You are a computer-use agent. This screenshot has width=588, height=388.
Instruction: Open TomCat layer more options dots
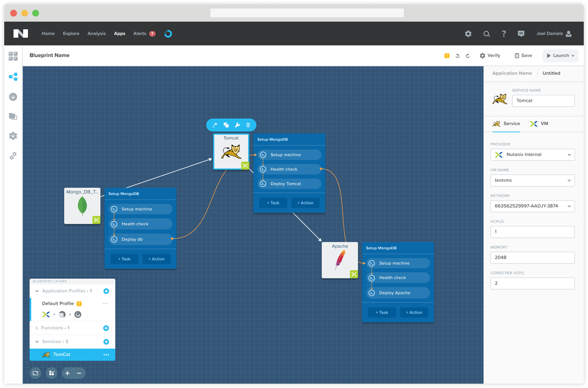106,355
